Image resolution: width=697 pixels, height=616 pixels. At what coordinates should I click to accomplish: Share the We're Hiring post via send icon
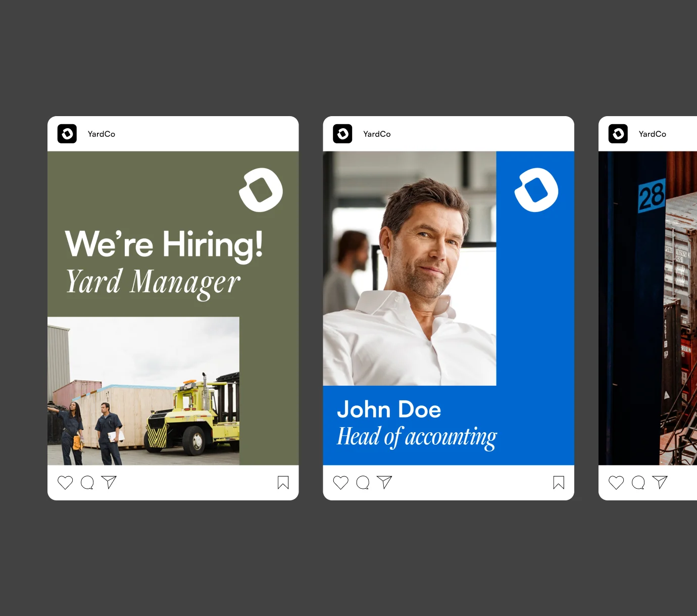[109, 482]
